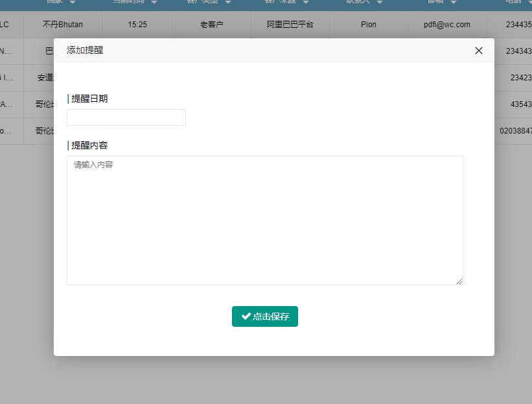Click the 阿里巴巴平台 source cell
The height and width of the screenshot is (404, 532).
[x=290, y=24]
